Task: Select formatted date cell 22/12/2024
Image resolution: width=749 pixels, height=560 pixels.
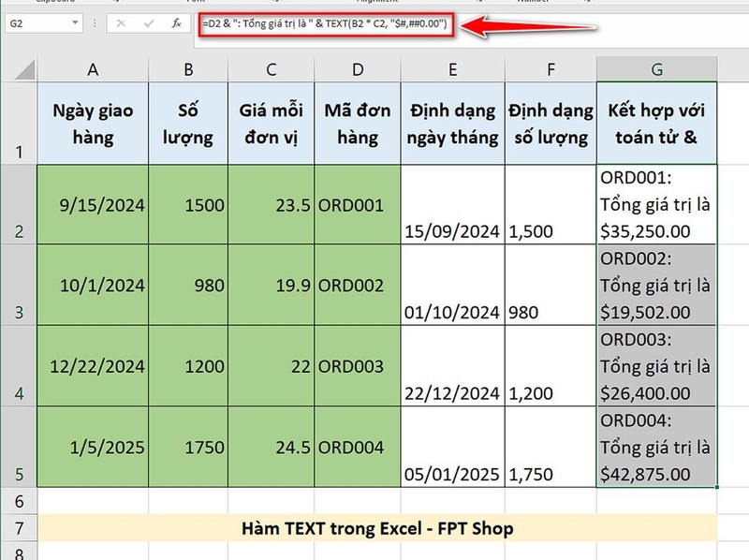Action: click(x=452, y=366)
